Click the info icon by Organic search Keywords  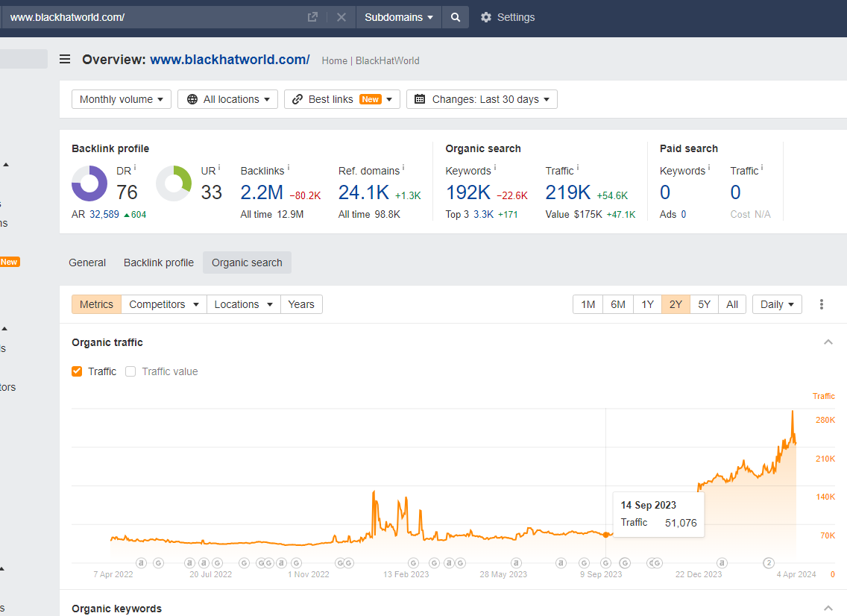click(x=495, y=168)
